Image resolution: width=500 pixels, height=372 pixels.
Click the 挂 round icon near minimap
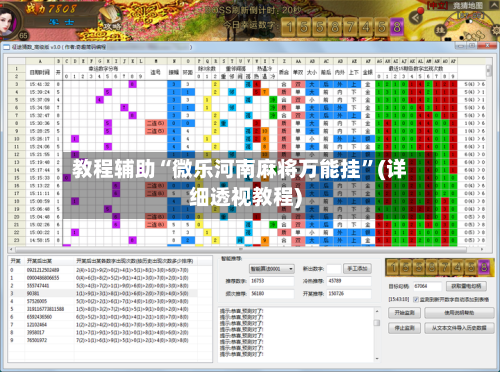point(441,31)
